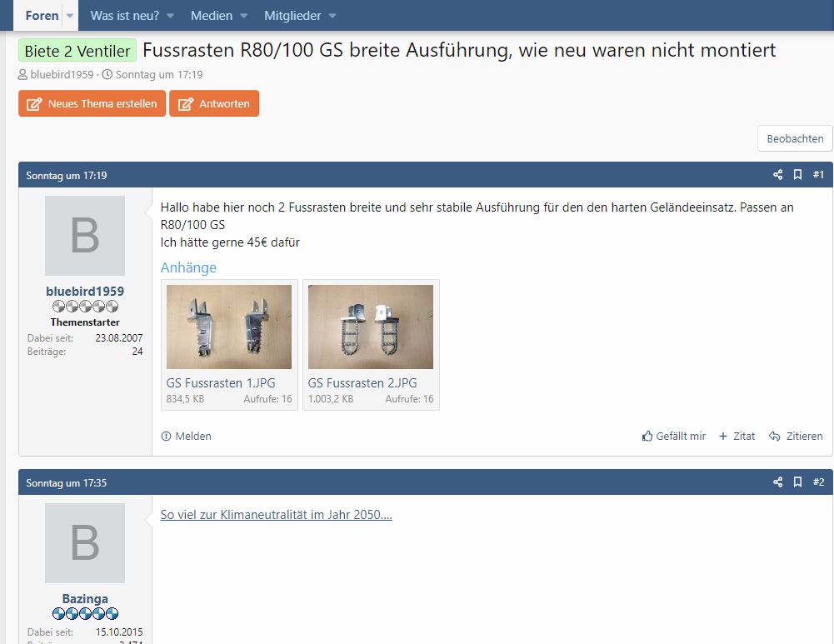Like the first post with Gefällt mir

click(x=674, y=436)
